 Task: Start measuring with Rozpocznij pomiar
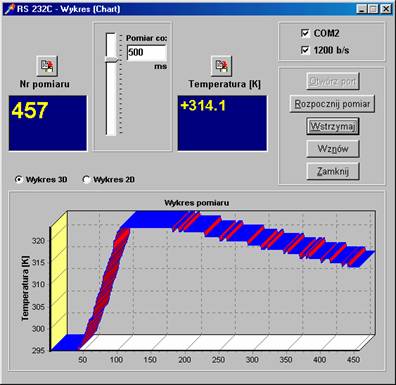(332, 104)
